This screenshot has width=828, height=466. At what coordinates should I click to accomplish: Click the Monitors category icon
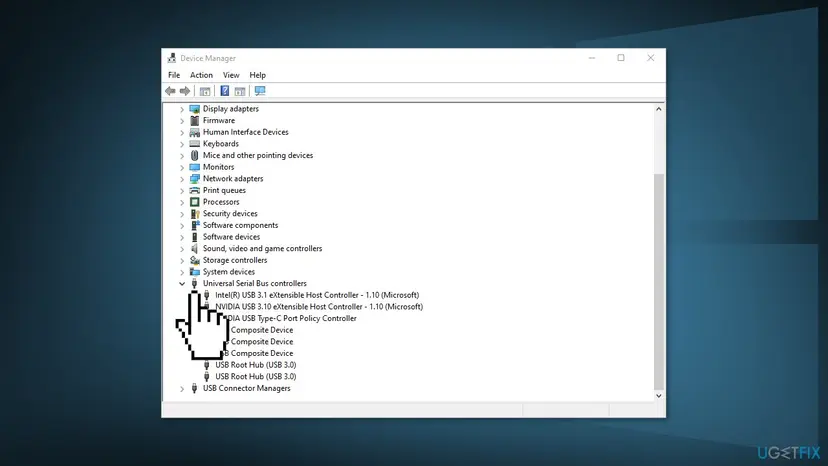point(194,167)
